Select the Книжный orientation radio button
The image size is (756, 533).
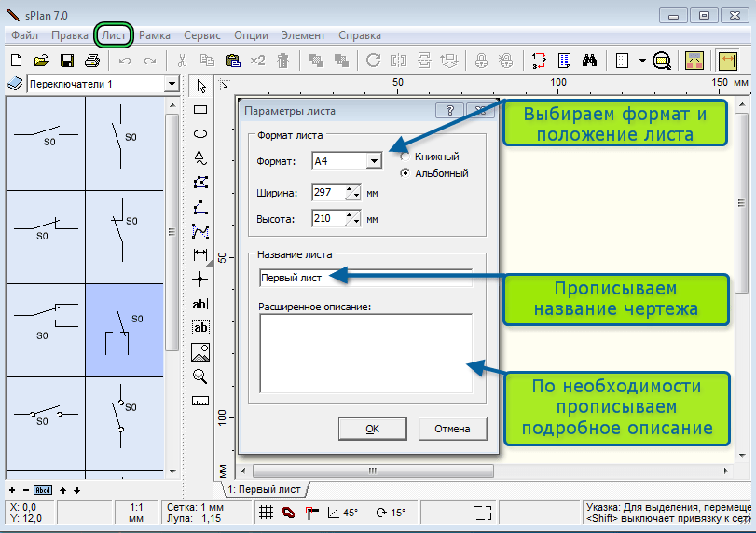[x=405, y=157]
